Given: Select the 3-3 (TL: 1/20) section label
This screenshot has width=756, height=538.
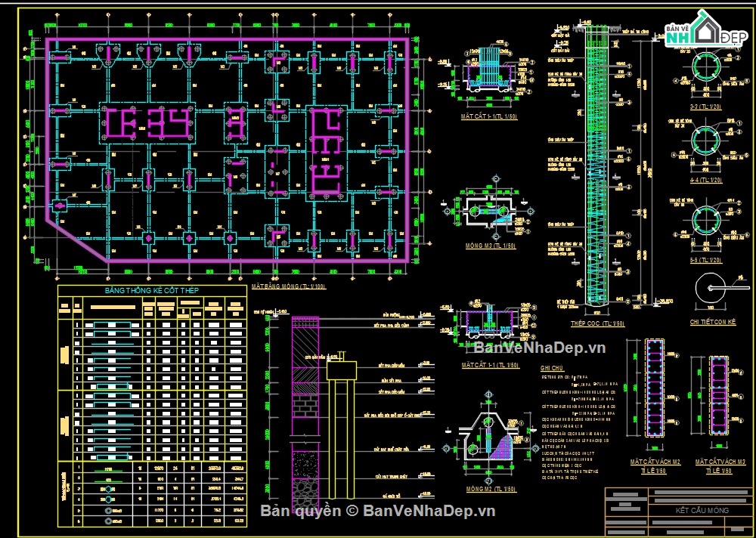Looking at the screenshot, I should point(706,107).
